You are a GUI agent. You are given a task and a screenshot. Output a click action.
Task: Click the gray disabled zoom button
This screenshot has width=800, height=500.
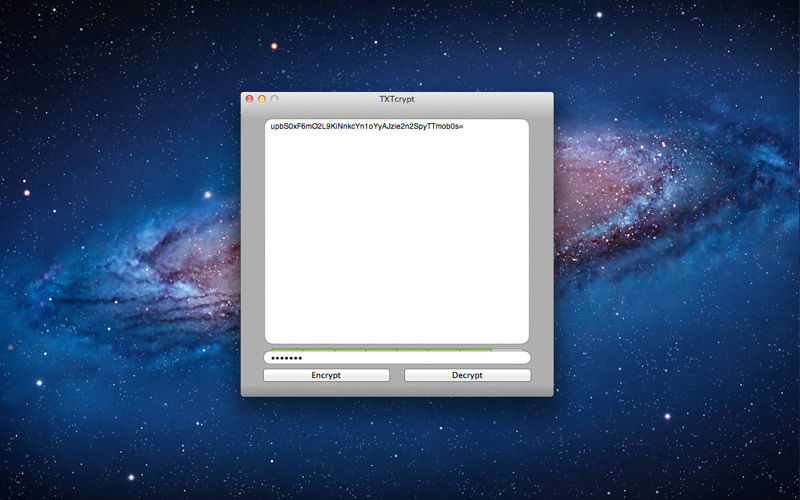point(274,99)
